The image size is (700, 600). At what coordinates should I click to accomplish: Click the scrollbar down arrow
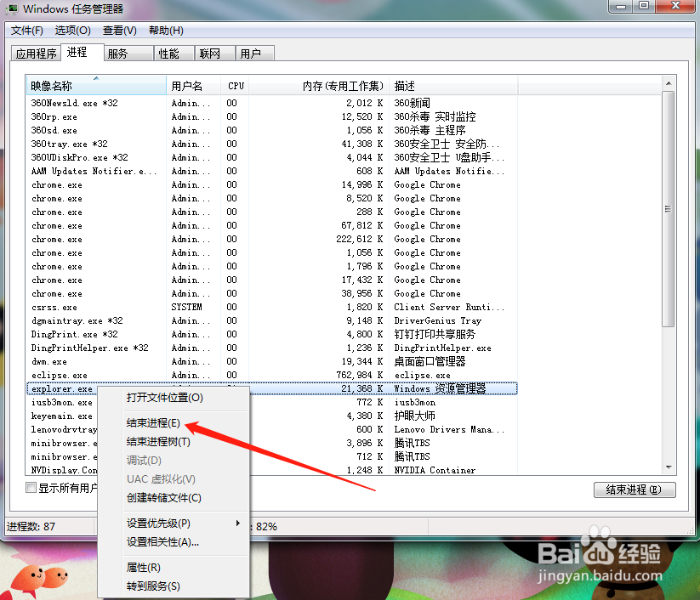(669, 467)
